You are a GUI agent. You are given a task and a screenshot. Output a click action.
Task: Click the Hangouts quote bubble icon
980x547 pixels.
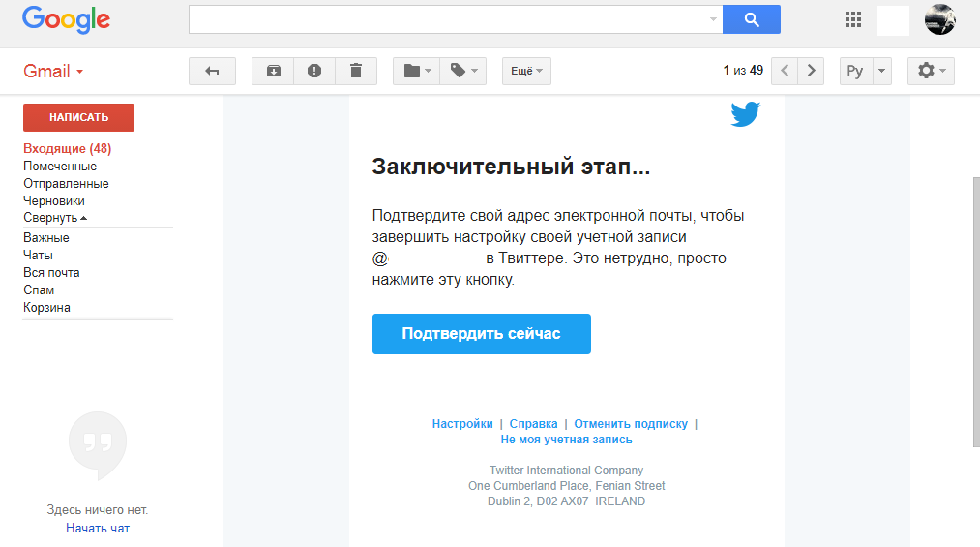pos(98,445)
